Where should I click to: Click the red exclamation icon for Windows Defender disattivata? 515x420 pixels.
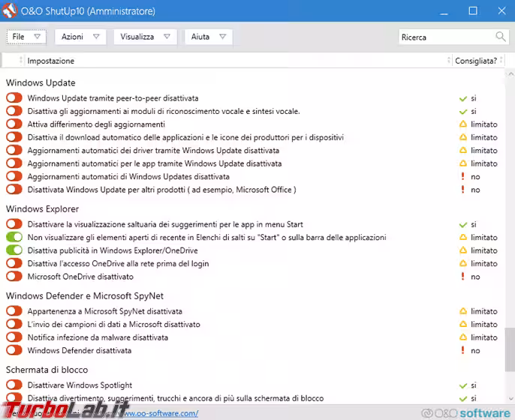pos(462,350)
